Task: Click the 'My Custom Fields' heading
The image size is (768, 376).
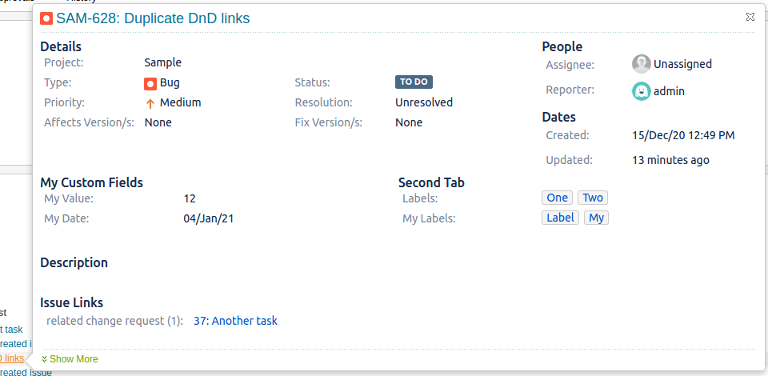Action: (x=92, y=183)
